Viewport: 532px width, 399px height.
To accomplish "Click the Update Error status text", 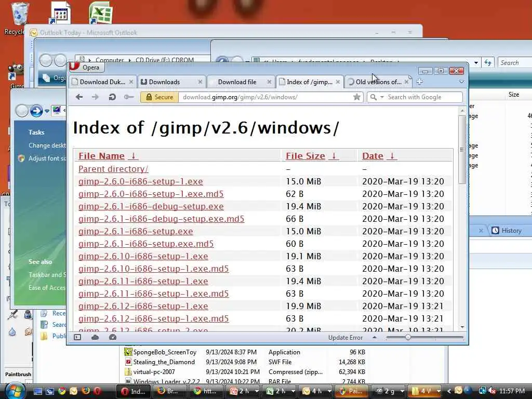I will tap(345, 338).
